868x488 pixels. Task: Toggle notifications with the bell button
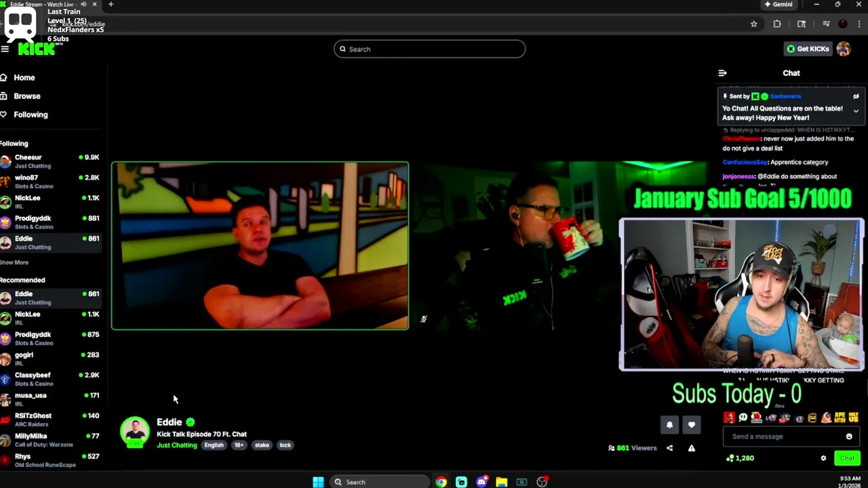coord(669,425)
